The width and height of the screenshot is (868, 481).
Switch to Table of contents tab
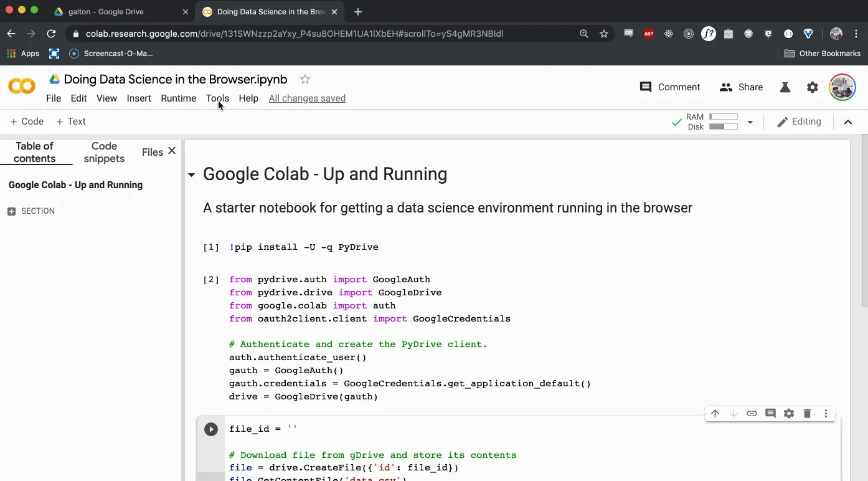pos(35,152)
